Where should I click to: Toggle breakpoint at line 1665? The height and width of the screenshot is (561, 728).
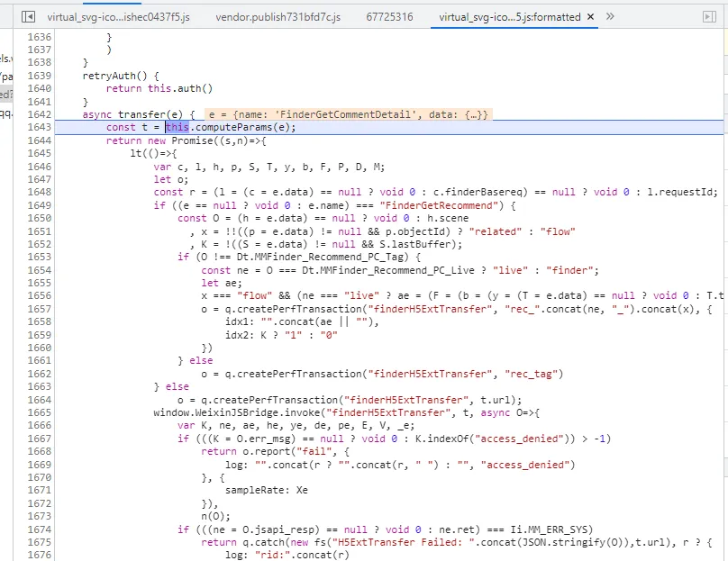coord(40,412)
